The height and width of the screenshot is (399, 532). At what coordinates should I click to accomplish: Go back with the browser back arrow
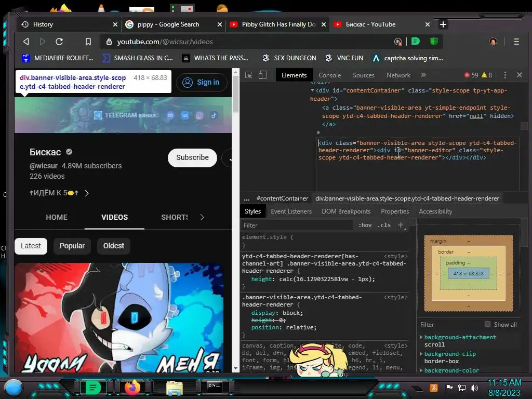click(x=26, y=42)
